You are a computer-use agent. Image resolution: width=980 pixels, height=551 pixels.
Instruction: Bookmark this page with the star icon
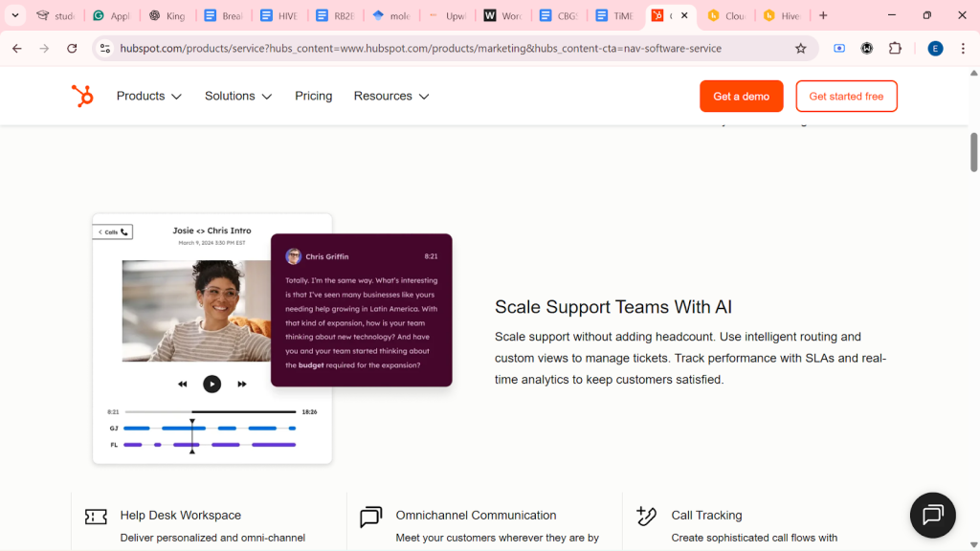tap(801, 49)
